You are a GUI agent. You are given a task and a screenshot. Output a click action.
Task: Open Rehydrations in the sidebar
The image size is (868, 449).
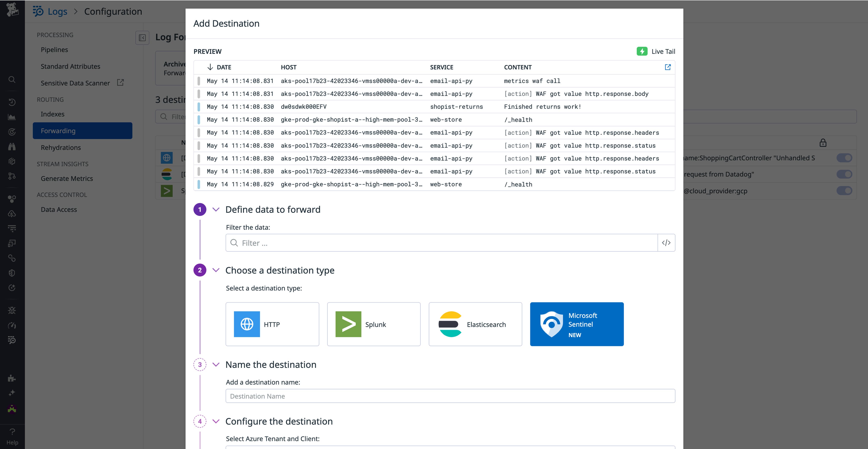(x=61, y=148)
